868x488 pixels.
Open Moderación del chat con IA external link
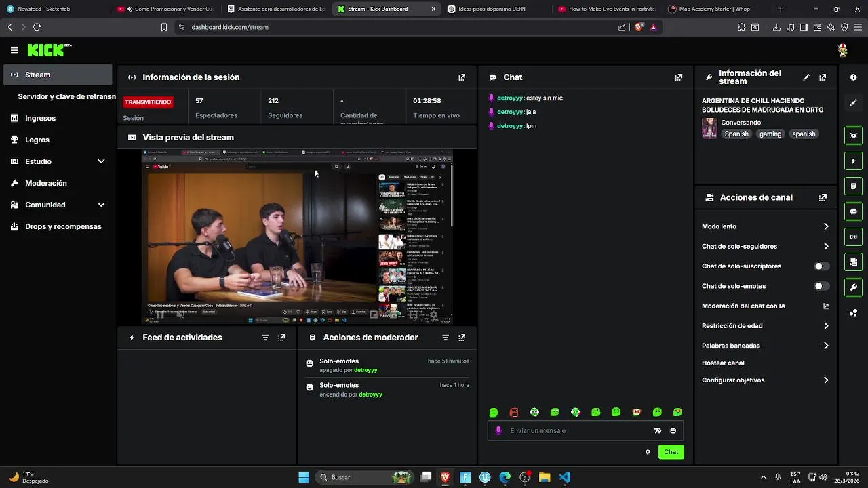point(826,306)
